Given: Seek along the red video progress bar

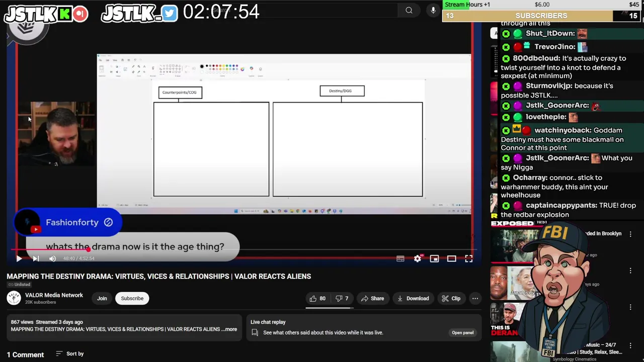Looking at the screenshot, I should 245,249.
